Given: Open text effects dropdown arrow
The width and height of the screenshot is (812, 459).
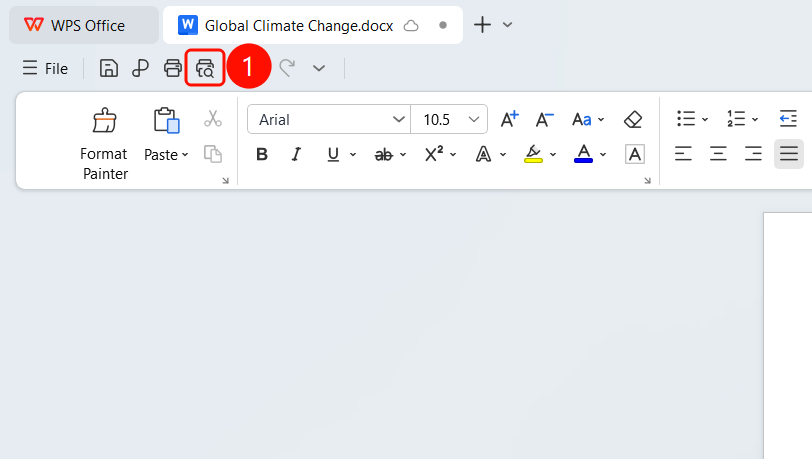Looking at the screenshot, I should click(503, 154).
